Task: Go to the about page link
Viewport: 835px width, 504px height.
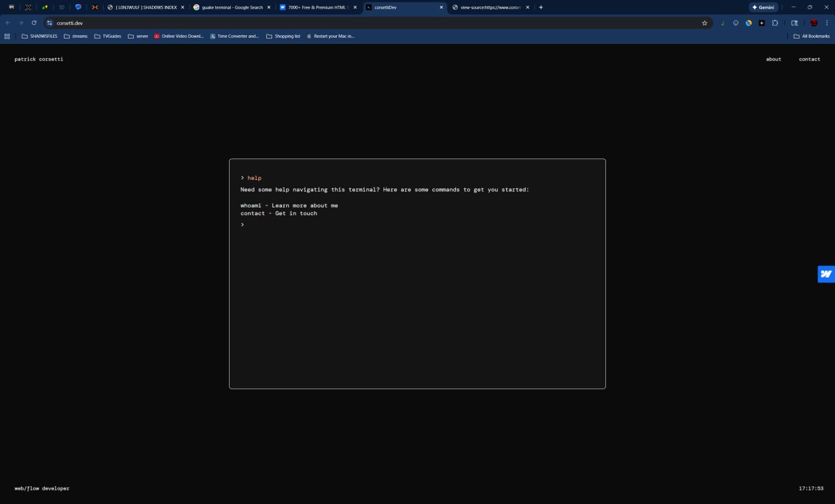Action: pyautogui.click(x=773, y=59)
